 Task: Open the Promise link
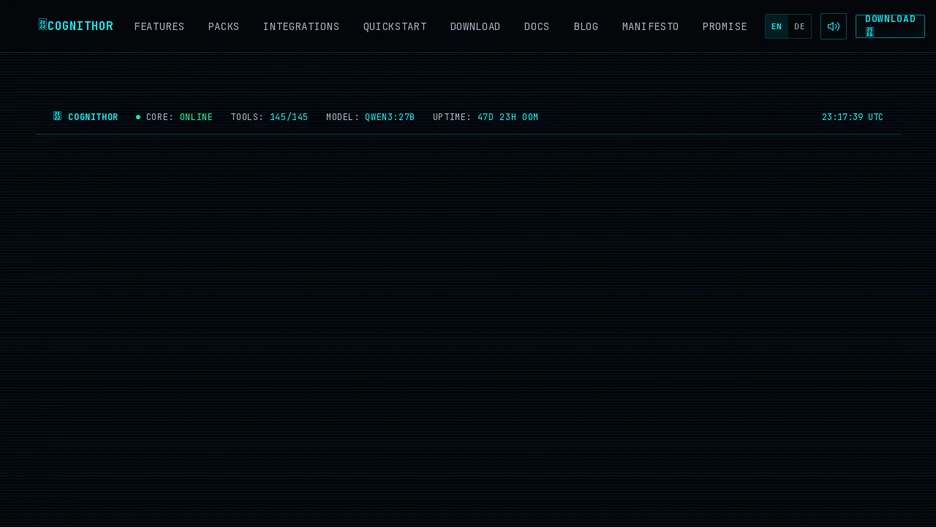coord(724,26)
